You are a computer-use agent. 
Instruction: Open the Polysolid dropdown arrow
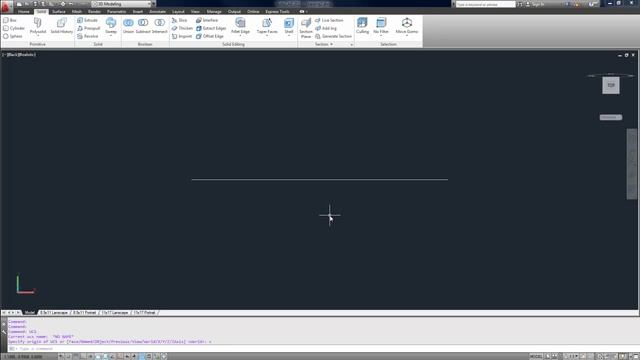click(x=38, y=35)
